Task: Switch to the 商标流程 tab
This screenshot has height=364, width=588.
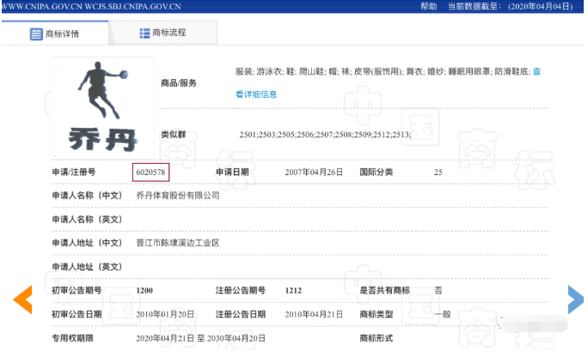Action: tap(162, 33)
